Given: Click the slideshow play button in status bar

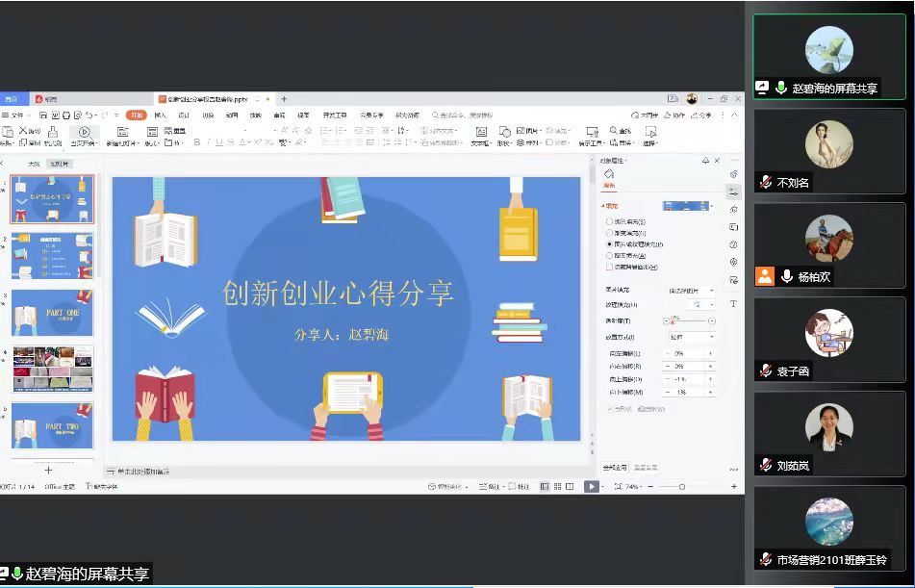Looking at the screenshot, I should click(592, 487).
